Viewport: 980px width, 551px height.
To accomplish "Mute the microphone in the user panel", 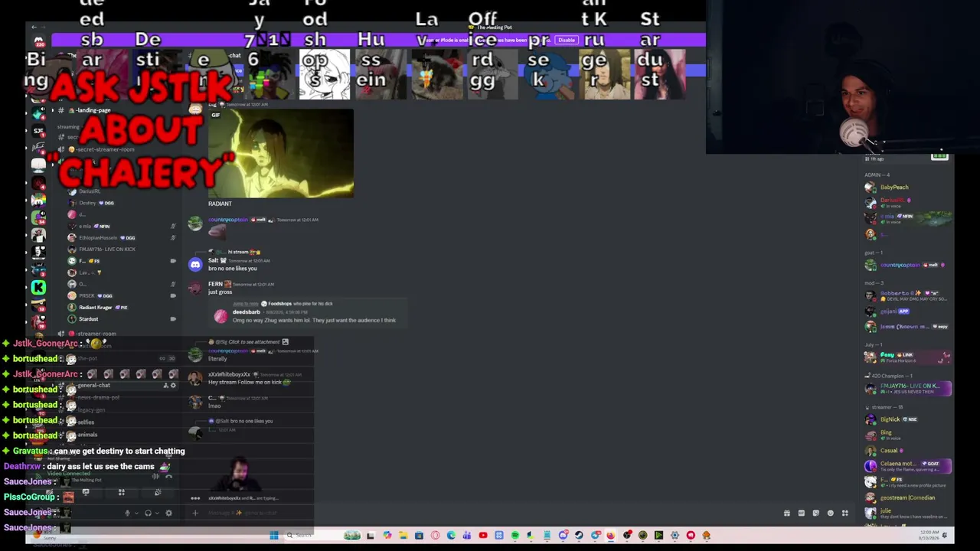I will point(127,513).
